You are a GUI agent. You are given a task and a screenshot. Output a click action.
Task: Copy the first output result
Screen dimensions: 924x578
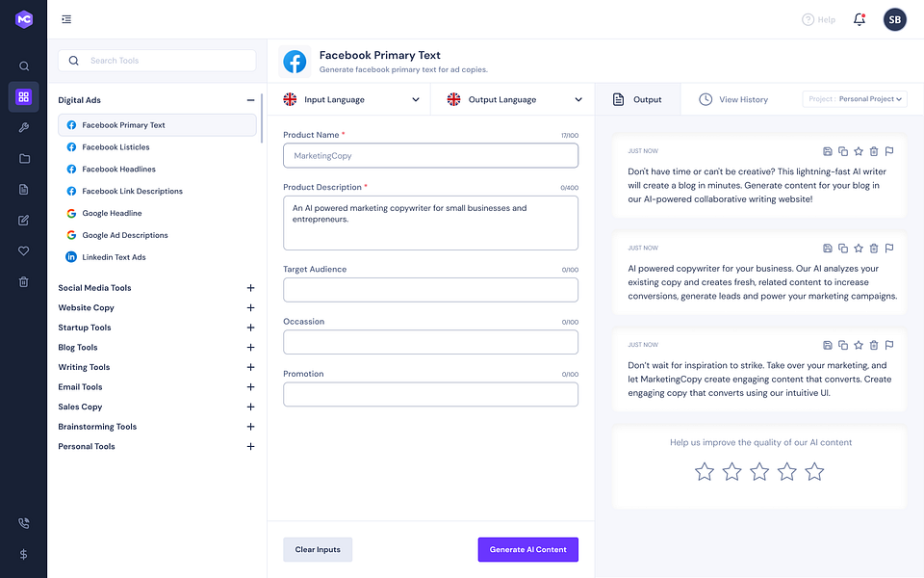pos(843,151)
